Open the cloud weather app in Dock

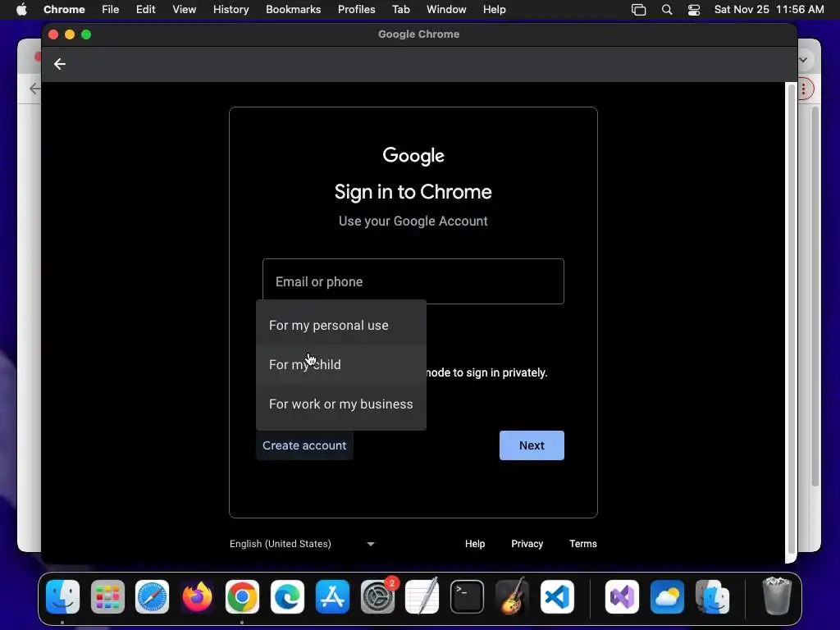(x=667, y=597)
